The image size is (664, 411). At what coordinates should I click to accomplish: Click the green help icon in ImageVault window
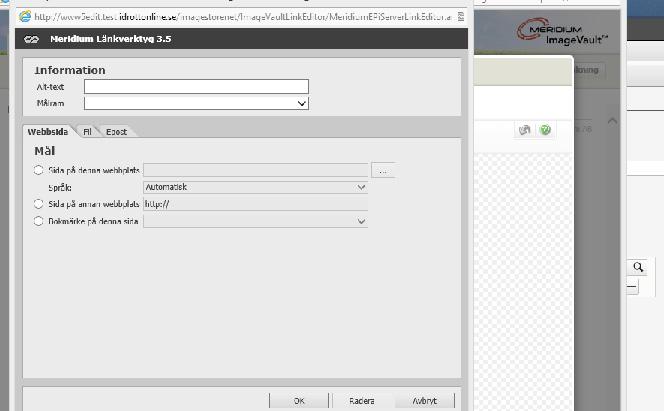(545, 130)
